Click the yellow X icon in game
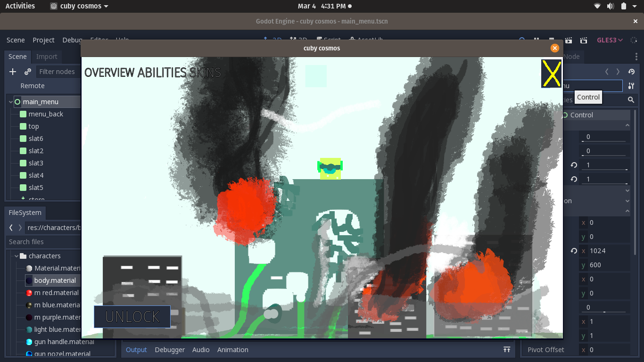Viewport: 644px width, 362px height. coord(551,74)
